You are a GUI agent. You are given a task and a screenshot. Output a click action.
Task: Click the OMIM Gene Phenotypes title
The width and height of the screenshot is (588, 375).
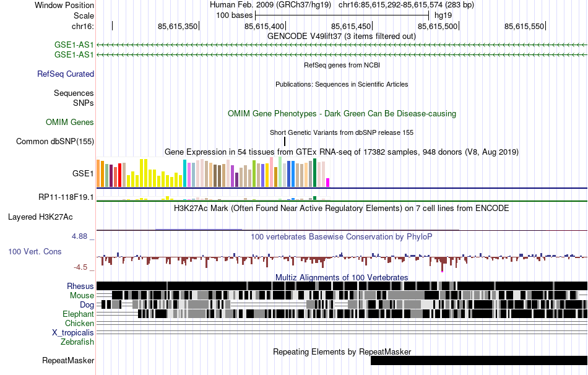point(342,114)
